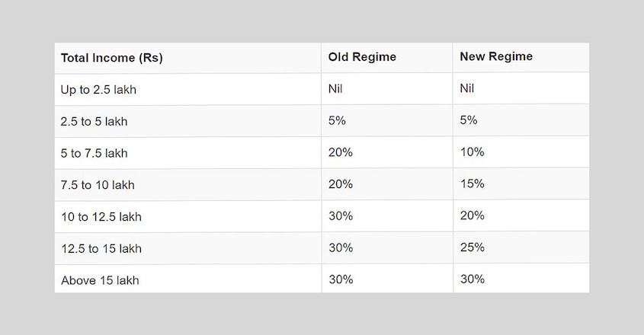Image resolution: width=644 pixels, height=335 pixels.
Task: Click the 10 to 12.5 lakh row label
Action: click(x=101, y=217)
